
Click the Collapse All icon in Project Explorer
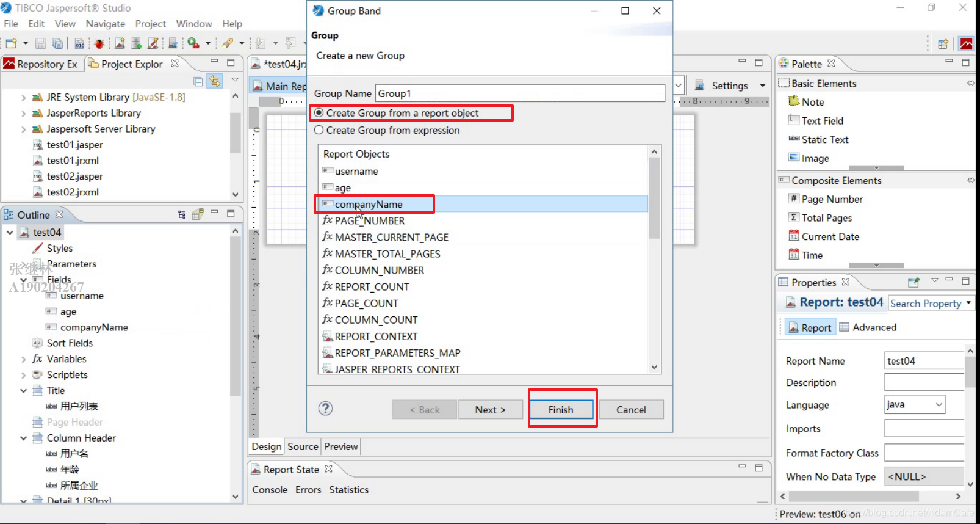tap(198, 81)
